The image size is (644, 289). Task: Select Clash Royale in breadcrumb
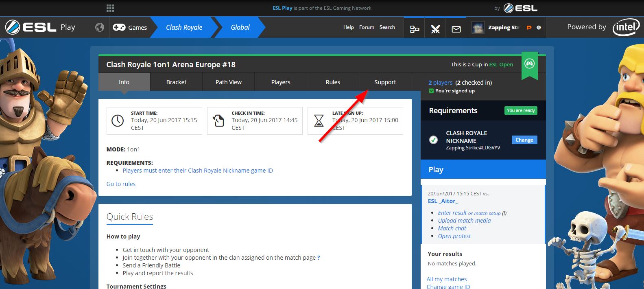pyautogui.click(x=184, y=27)
